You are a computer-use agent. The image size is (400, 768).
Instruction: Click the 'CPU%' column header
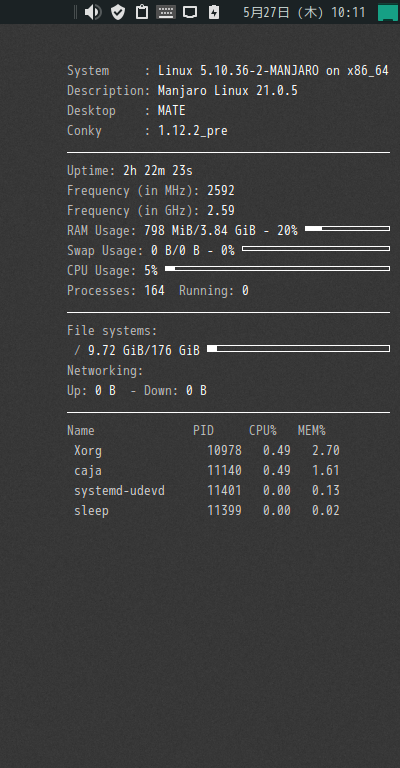(x=263, y=431)
